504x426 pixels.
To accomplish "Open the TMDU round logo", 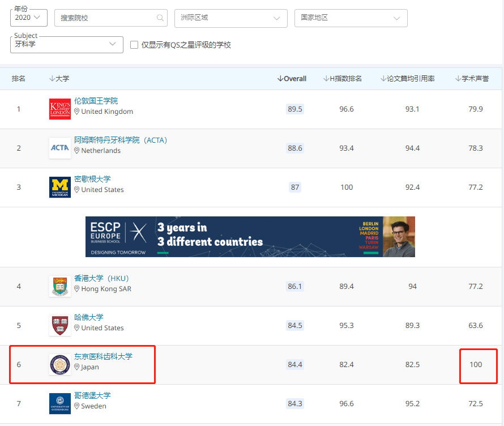I will point(60,365).
